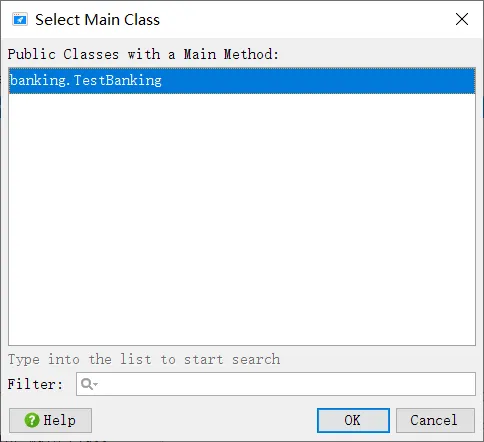Click the magnifier icon in Filter field
This screenshot has height=442, width=484.
(87, 384)
